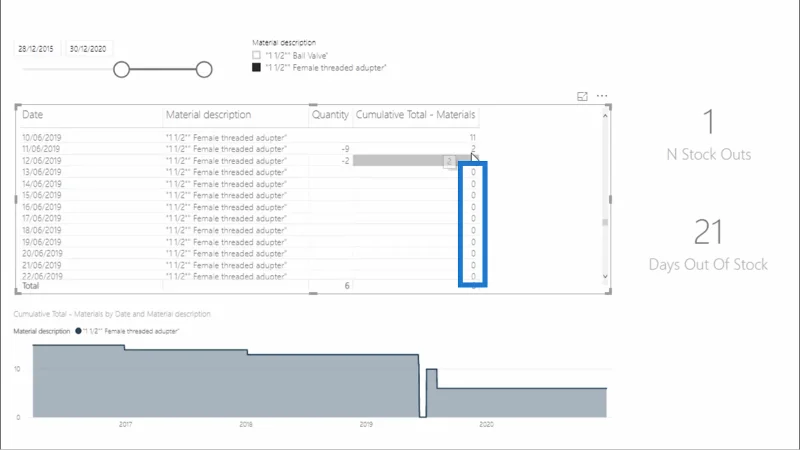Click the table scrollbar up arrow
This screenshot has height=450, width=800.
(x=605, y=116)
